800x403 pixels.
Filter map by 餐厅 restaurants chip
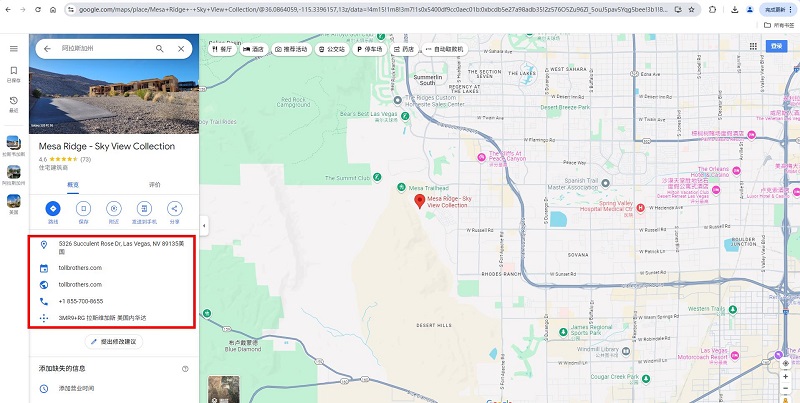(x=222, y=49)
